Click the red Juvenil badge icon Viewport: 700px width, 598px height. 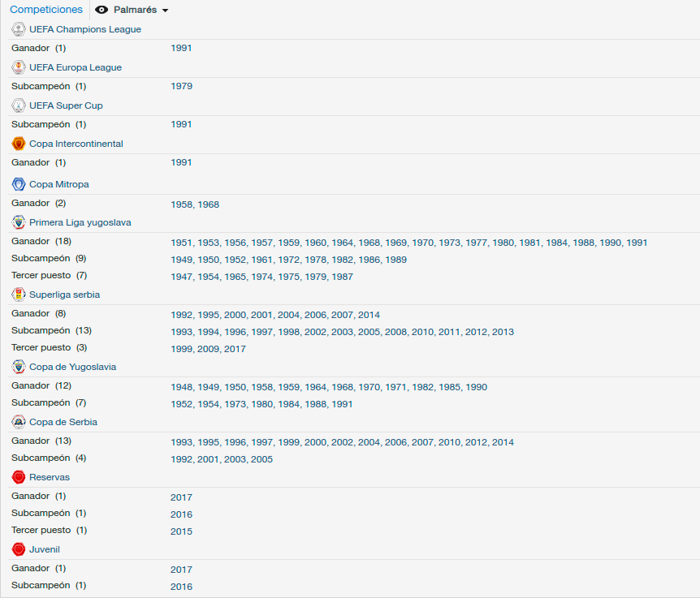point(19,549)
